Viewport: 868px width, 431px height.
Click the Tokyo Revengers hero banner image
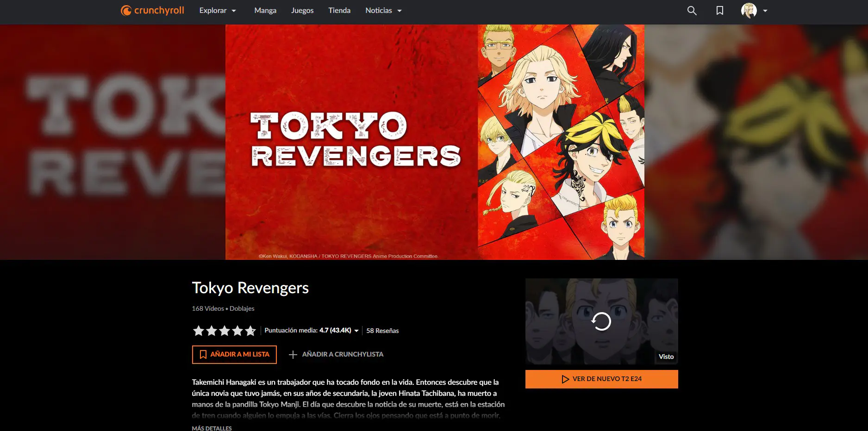[435, 142]
